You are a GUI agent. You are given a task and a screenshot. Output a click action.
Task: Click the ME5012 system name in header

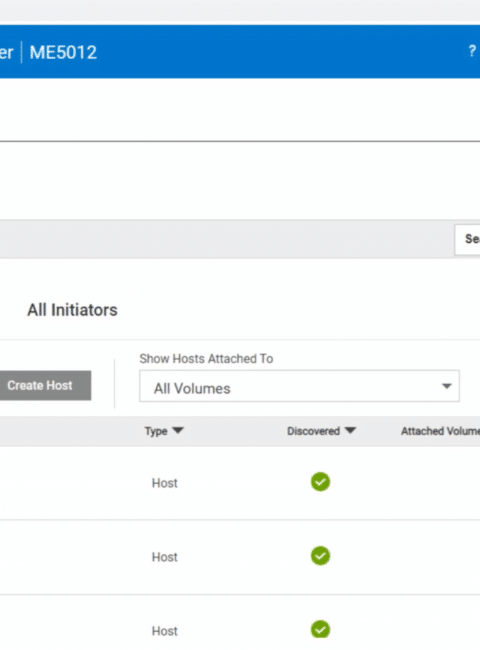(63, 52)
